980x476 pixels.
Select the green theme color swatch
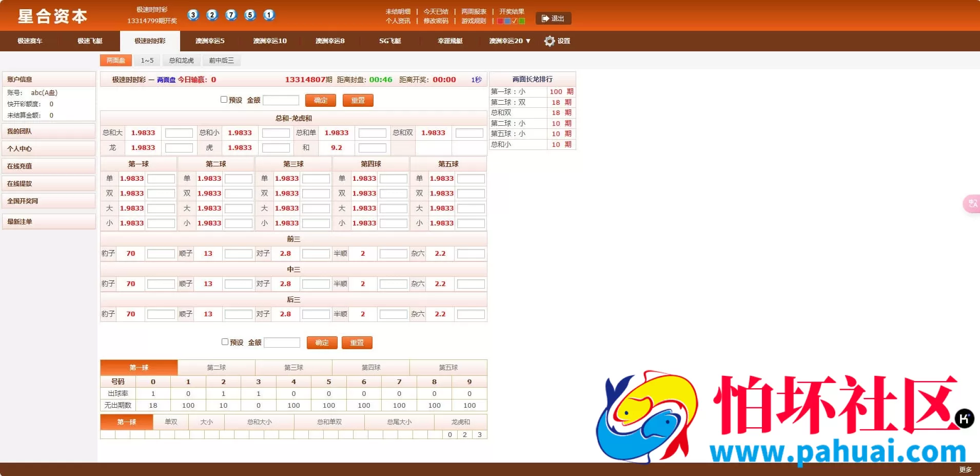[x=522, y=21]
